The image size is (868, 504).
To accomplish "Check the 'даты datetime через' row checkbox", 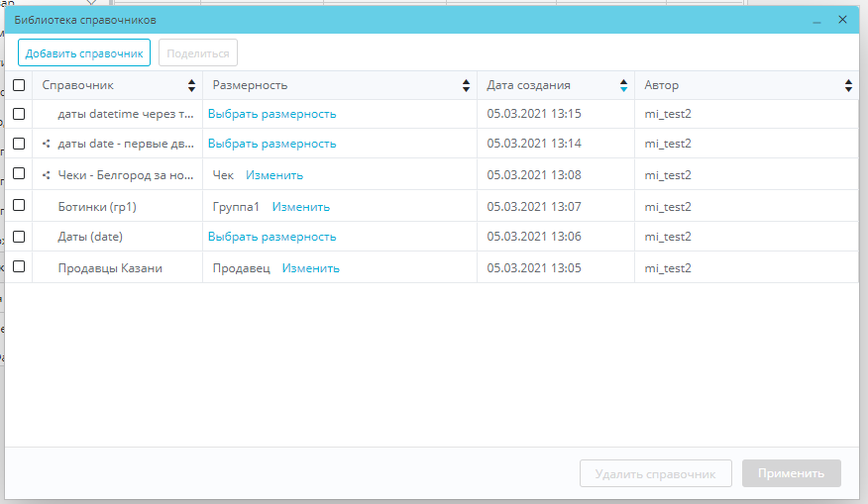I will [19, 114].
